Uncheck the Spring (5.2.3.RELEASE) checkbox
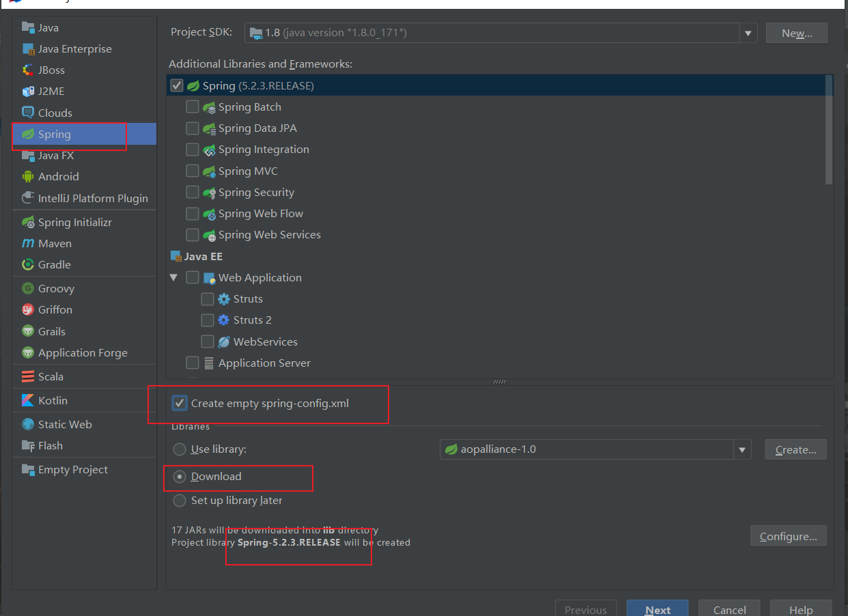Image resolution: width=848 pixels, height=616 pixels. pyautogui.click(x=177, y=85)
